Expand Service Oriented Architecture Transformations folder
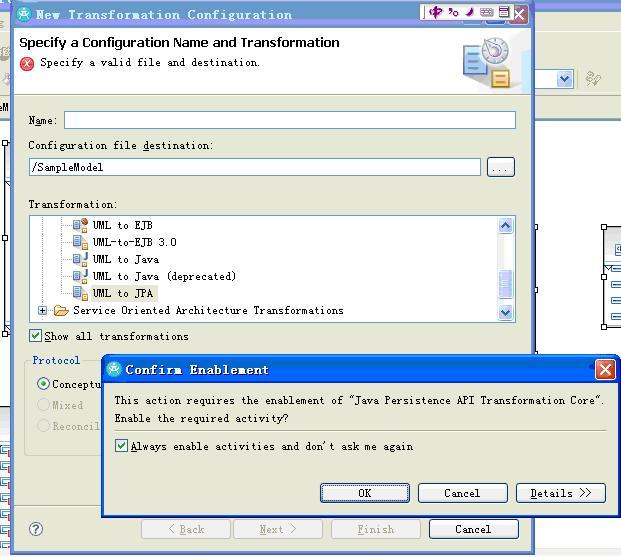621x557 pixels. (x=42, y=310)
